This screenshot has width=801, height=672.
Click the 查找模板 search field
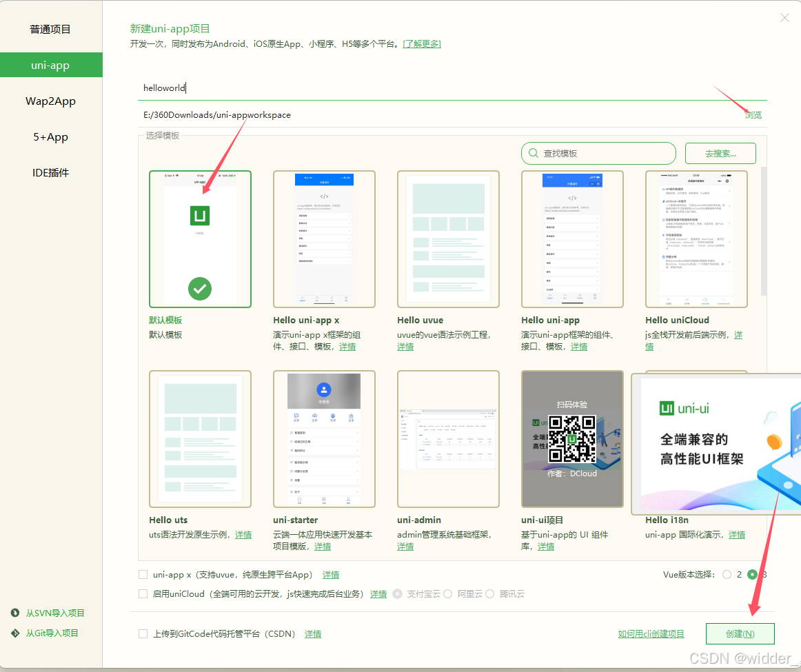point(599,153)
